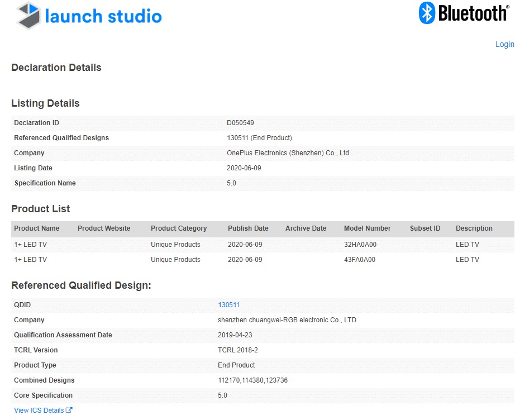The height and width of the screenshot is (420, 515).
Task: Click the OnePlus Electronics company name
Action: (x=288, y=153)
